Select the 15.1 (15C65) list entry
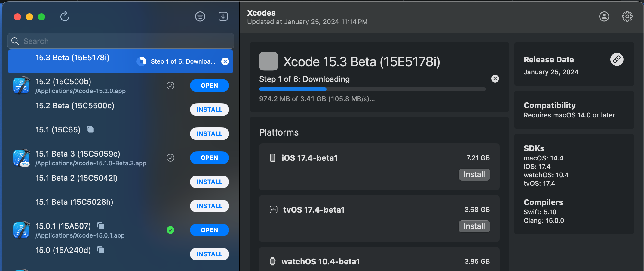 click(121, 134)
